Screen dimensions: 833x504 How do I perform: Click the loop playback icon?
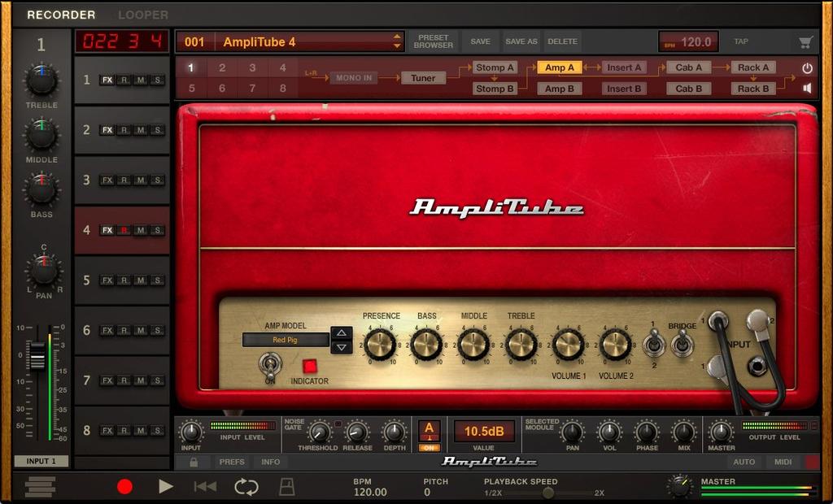(245, 486)
